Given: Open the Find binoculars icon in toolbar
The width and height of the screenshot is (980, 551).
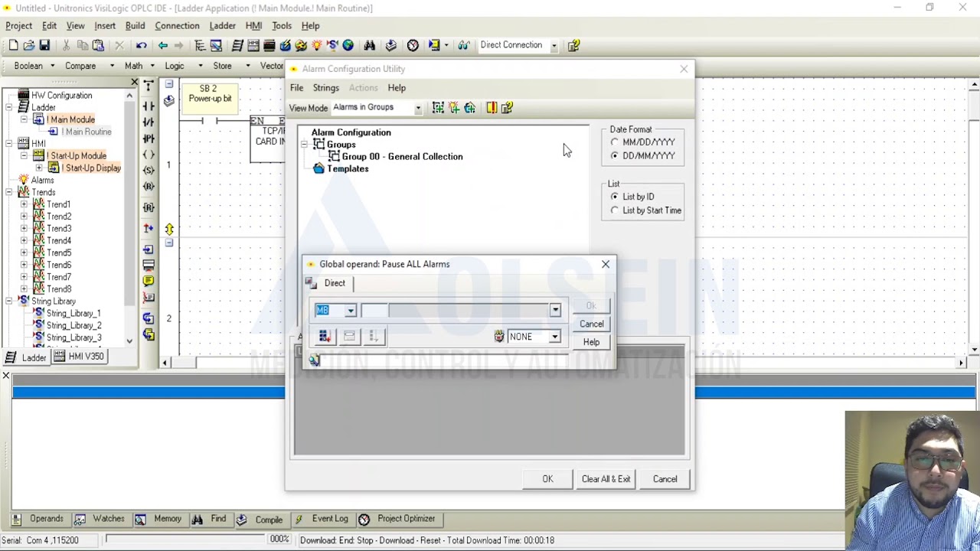Looking at the screenshot, I should (x=369, y=46).
